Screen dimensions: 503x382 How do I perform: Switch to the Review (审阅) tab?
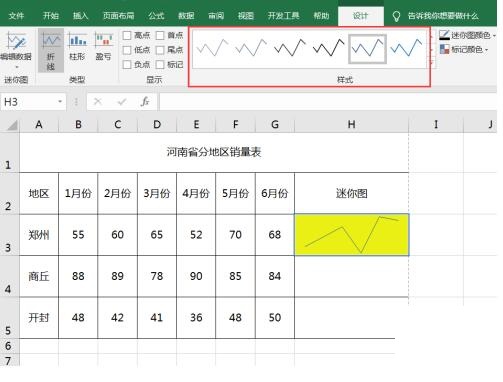[x=216, y=16]
